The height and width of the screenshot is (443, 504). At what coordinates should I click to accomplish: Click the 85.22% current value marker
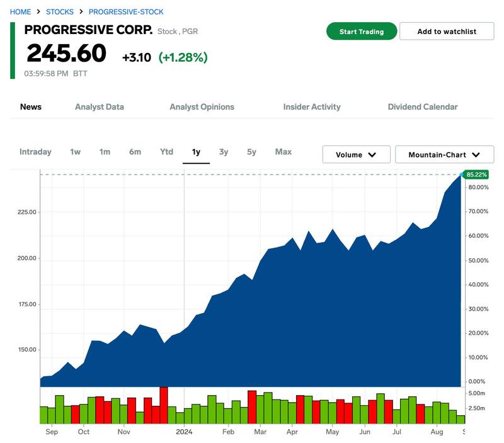coord(476,175)
